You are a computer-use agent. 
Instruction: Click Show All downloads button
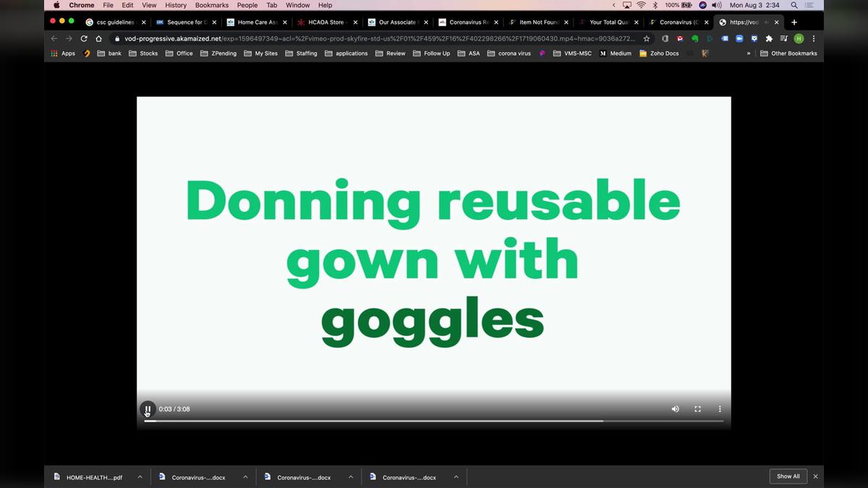pos(788,476)
